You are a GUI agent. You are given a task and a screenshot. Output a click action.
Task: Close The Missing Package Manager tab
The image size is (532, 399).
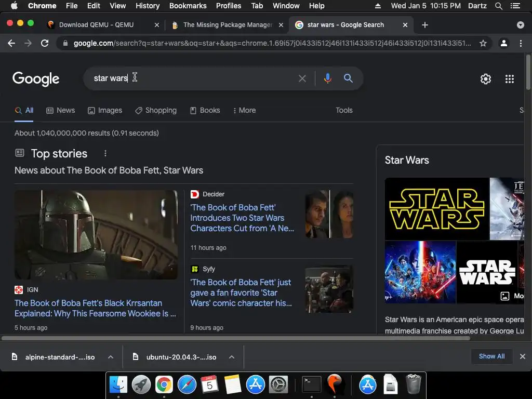point(281,25)
